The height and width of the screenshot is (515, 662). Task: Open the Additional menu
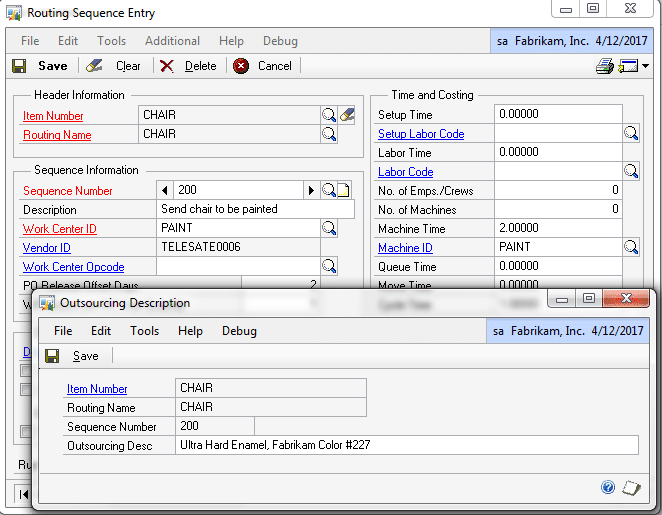pos(172,41)
